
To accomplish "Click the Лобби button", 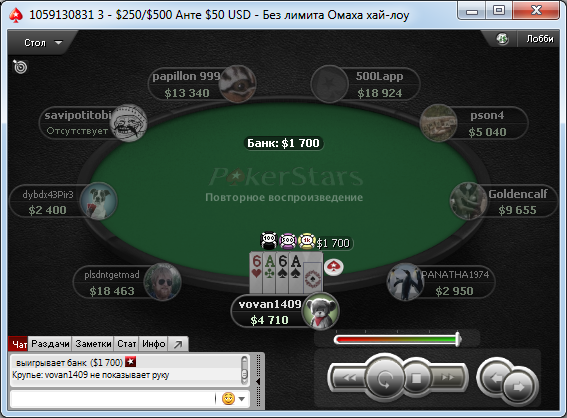I will (540, 39).
